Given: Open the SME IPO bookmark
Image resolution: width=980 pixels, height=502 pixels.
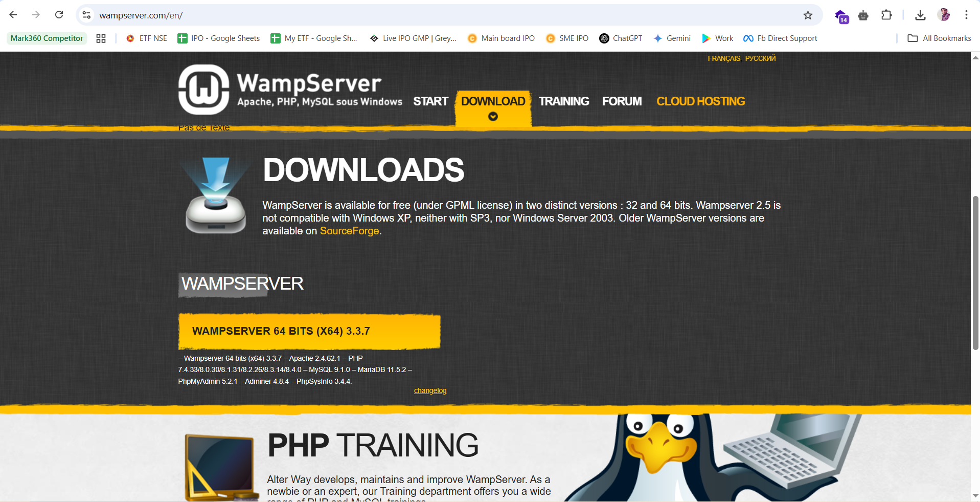Looking at the screenshot, I should [x=567, y=38].
